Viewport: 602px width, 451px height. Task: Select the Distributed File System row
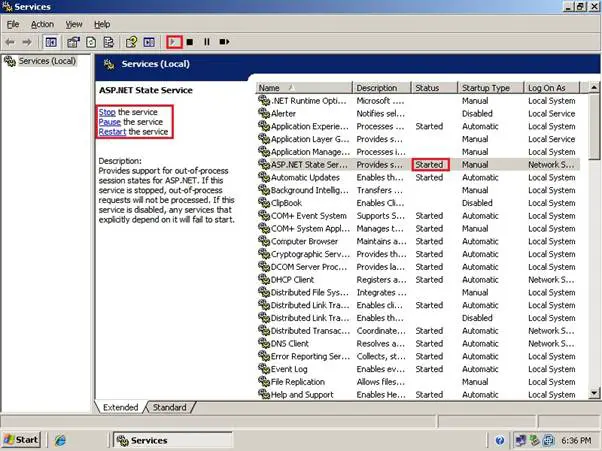tap(418, 292)
